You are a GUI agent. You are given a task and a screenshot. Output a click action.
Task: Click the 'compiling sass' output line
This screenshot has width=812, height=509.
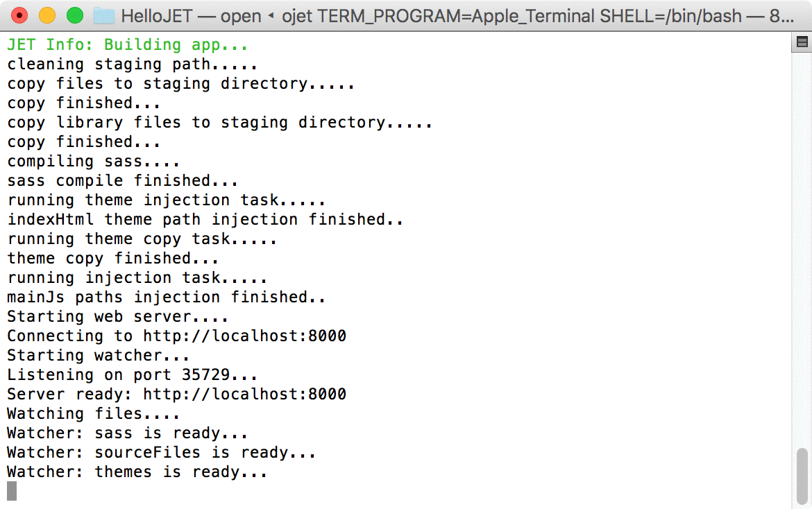click(93, 161)
